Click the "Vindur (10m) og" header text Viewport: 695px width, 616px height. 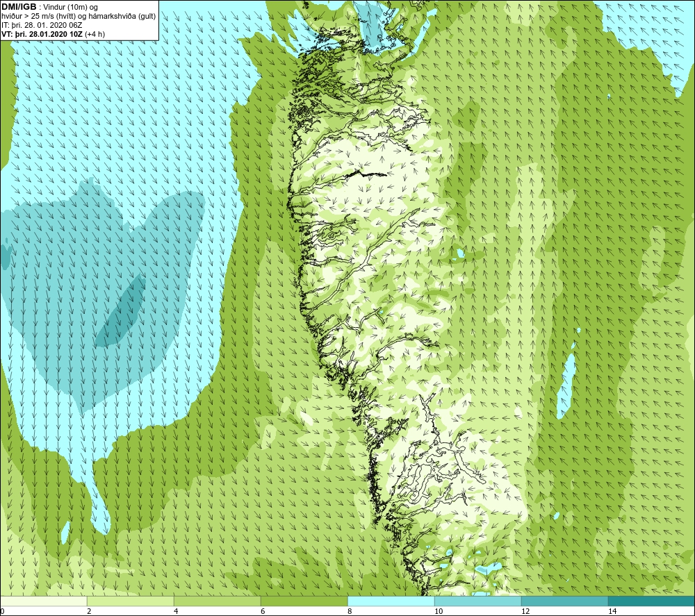(x=70, y=8)
